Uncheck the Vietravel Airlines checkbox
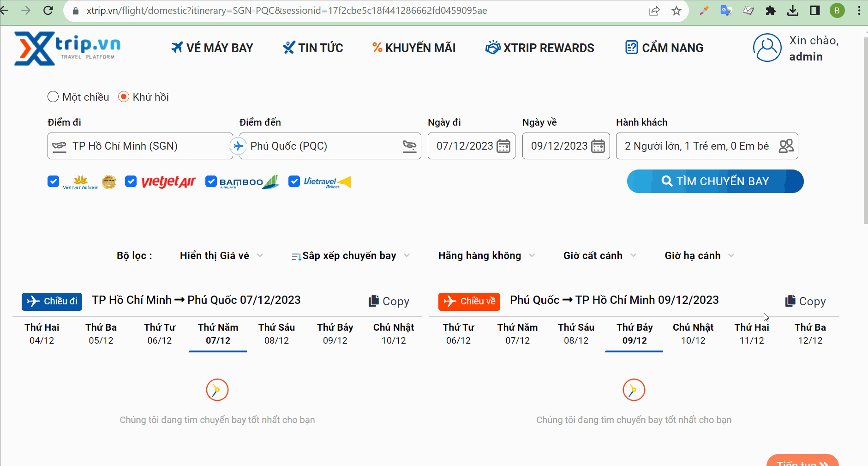 [294, 182]
